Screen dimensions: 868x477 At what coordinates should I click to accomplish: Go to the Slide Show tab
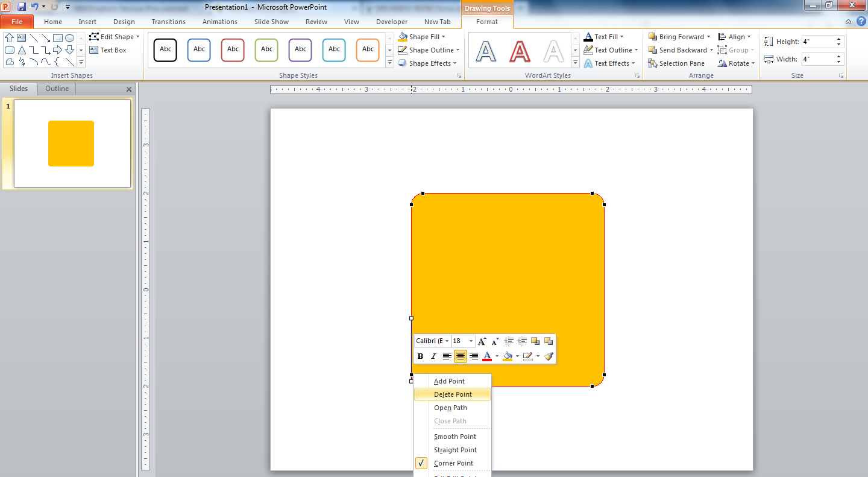coord(271,22)
